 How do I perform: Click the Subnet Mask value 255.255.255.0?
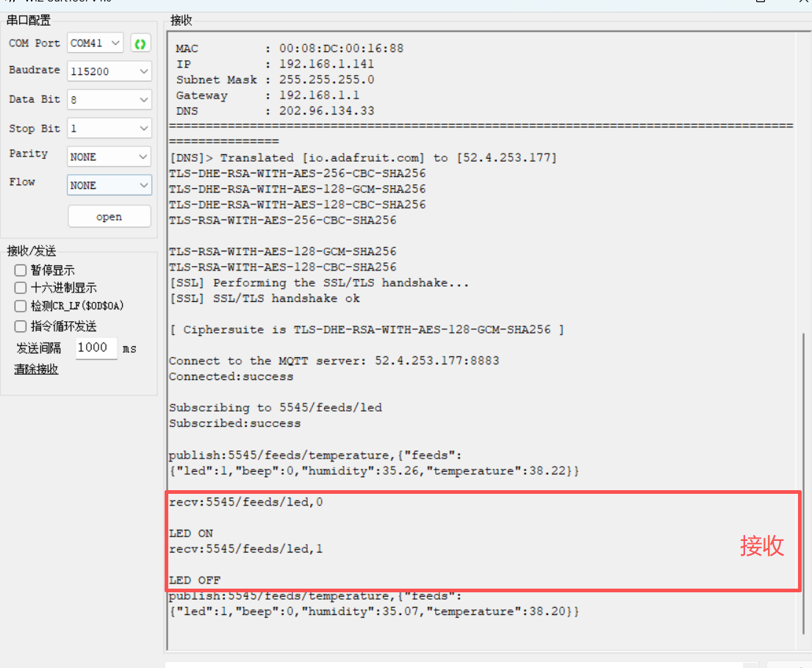click(x=326, y=79)
